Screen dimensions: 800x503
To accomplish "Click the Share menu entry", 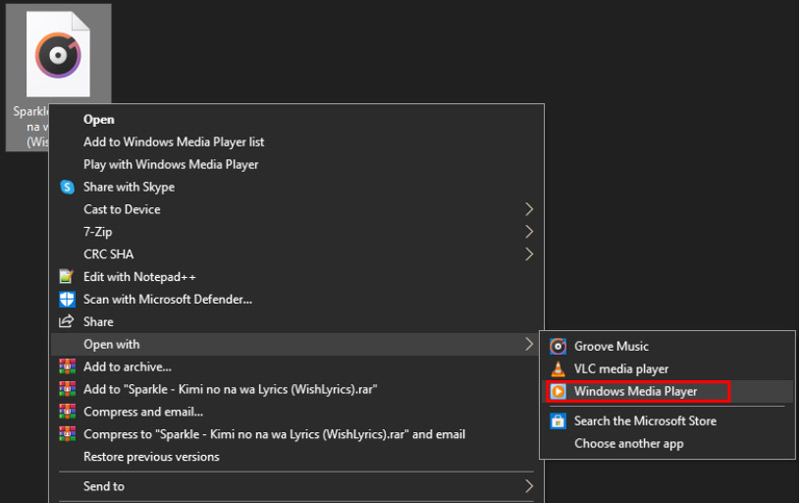I will point(297,321).
